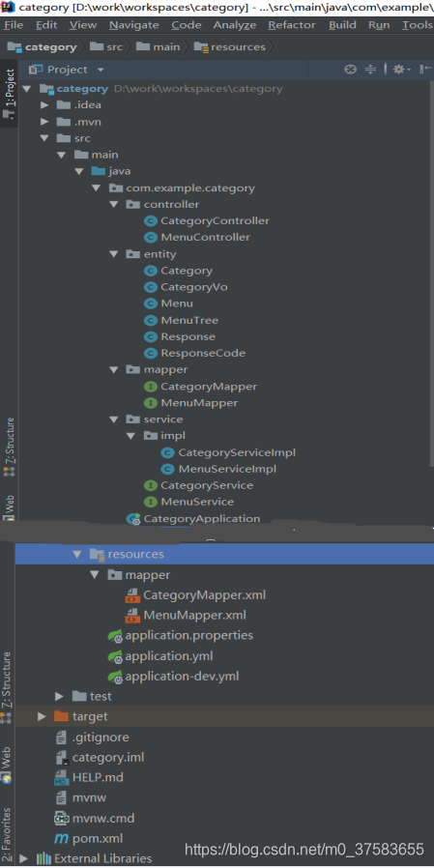This screenshot has width=434, height=868.
Task: Click the 2: Favorites side tab
Action: click(x=6, y=834)
